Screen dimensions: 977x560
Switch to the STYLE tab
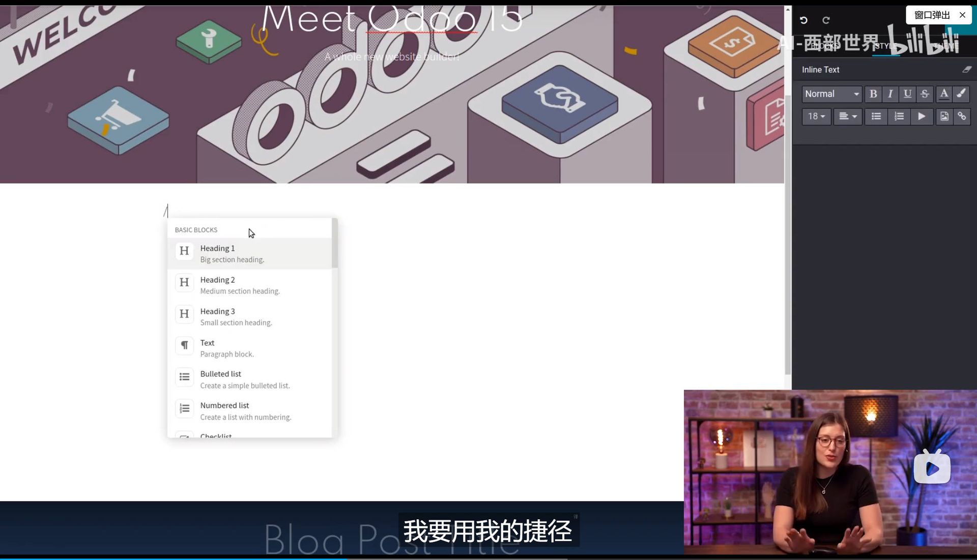click(886, 46)
